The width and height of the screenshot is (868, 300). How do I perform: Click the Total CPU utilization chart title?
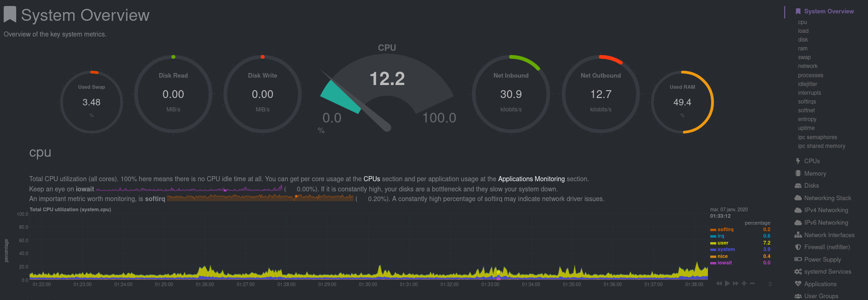70,209
